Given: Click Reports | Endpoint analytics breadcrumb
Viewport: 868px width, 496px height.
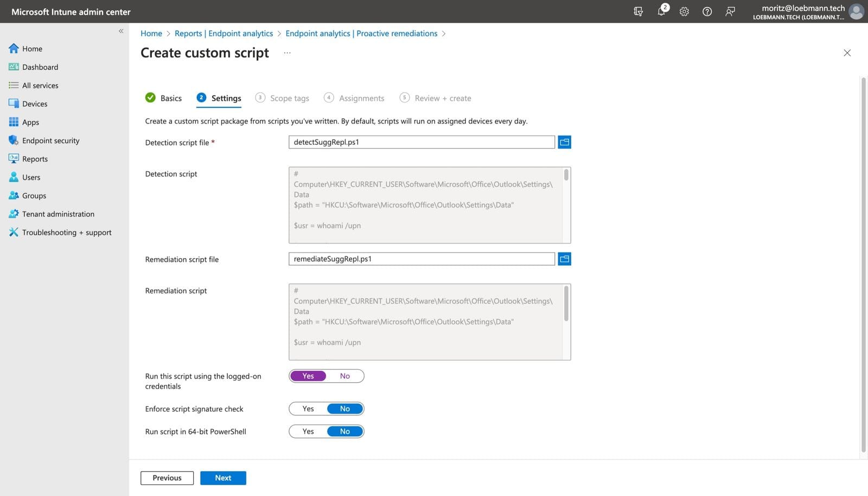Looking at the screenshot, I should click(224, 34).
